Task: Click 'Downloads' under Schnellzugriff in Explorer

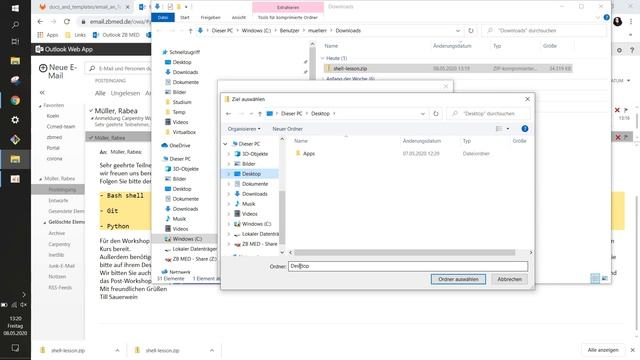Action: tap(185, 72)
